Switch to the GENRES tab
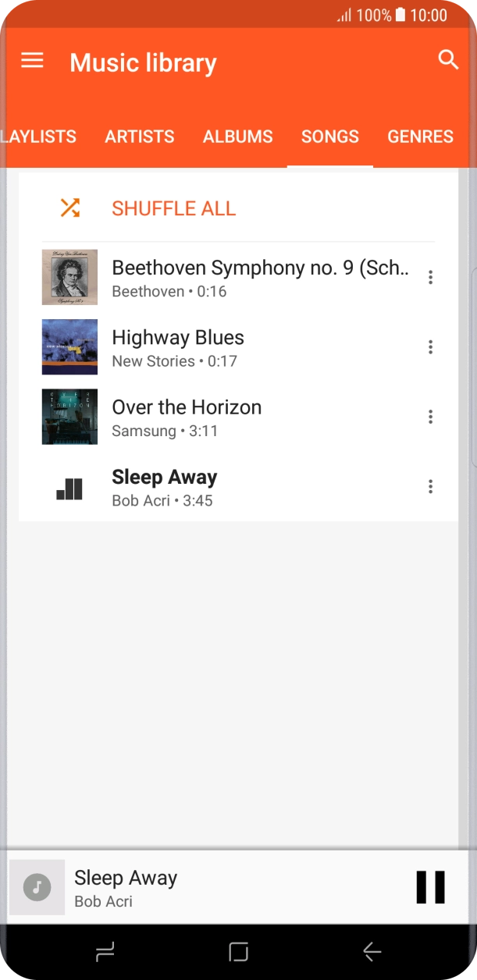 [420, 137]
